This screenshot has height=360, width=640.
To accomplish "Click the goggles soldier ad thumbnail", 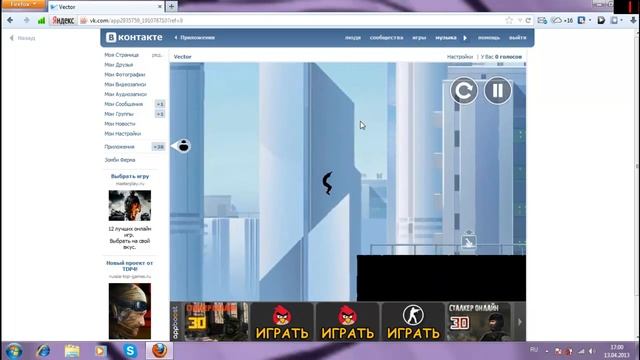I will [130, 311].
